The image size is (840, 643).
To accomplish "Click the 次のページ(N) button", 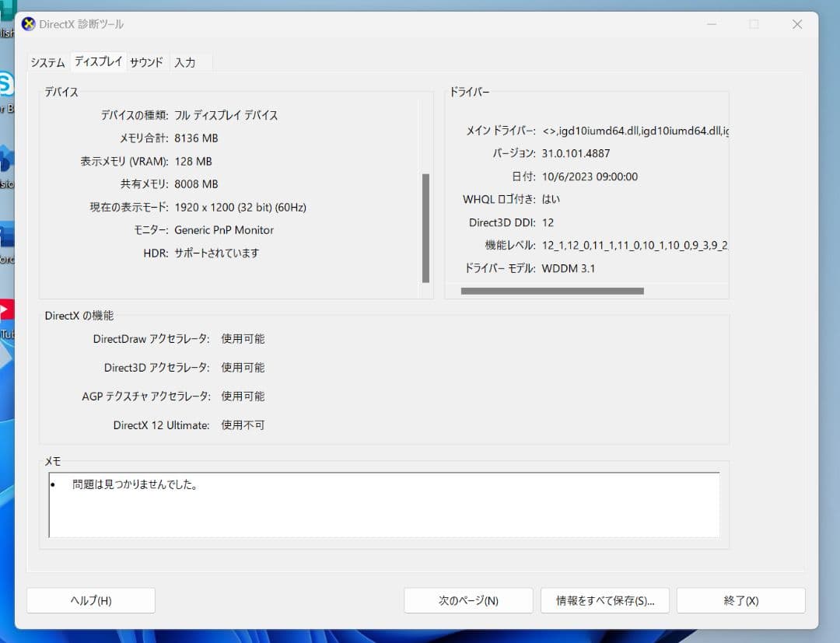I will pos(467,600).
